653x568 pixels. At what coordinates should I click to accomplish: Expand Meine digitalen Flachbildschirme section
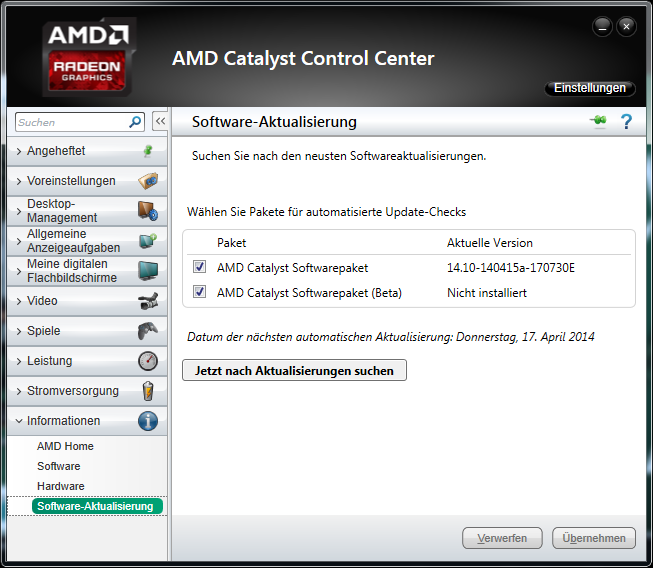[x=87, y=271]
